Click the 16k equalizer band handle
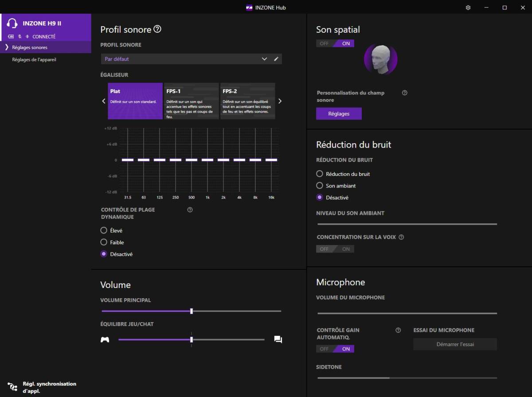Screen dimensions: 532x397 271,160
